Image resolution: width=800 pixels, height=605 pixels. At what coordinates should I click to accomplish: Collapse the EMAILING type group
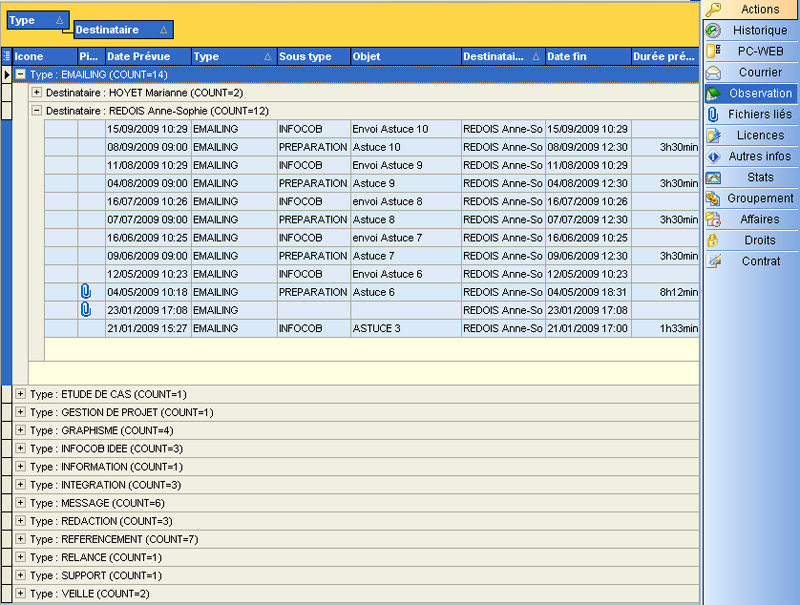point(21,75)
